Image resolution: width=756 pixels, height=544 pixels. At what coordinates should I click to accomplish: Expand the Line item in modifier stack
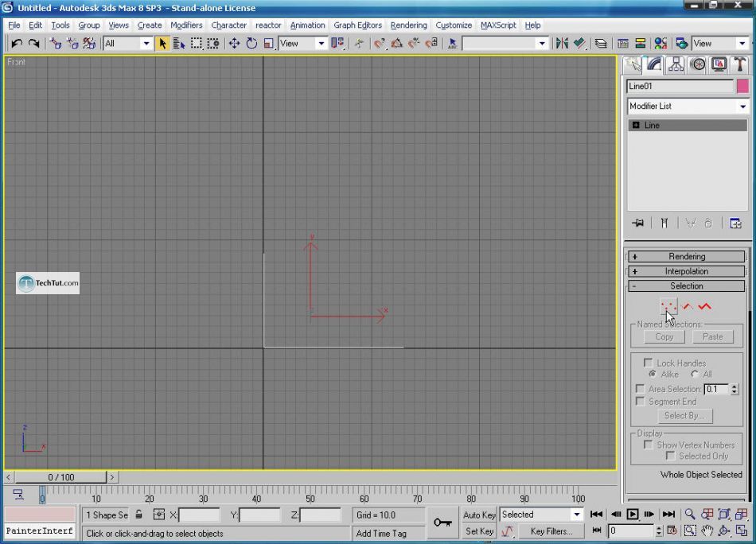point(636,126)
